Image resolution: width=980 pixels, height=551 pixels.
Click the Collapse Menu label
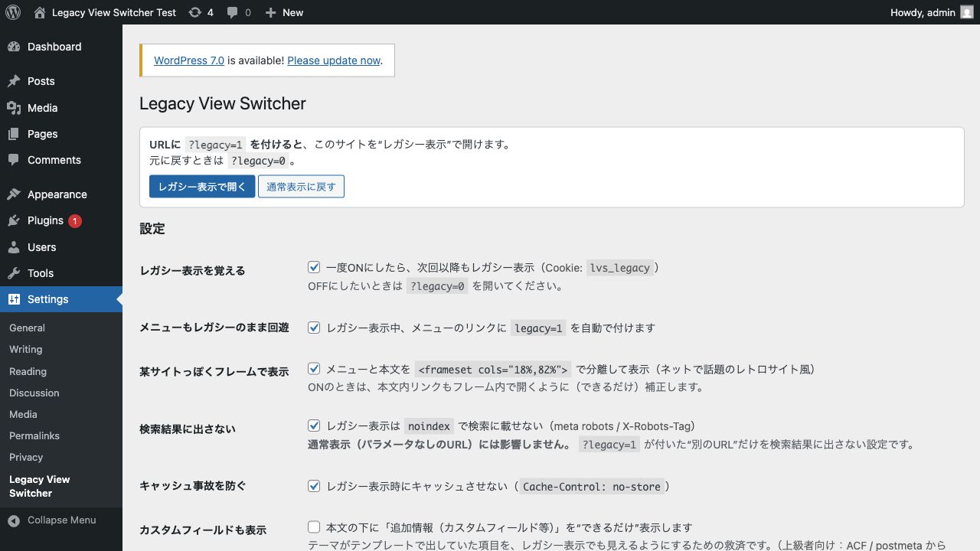click(x=62, y=520)
